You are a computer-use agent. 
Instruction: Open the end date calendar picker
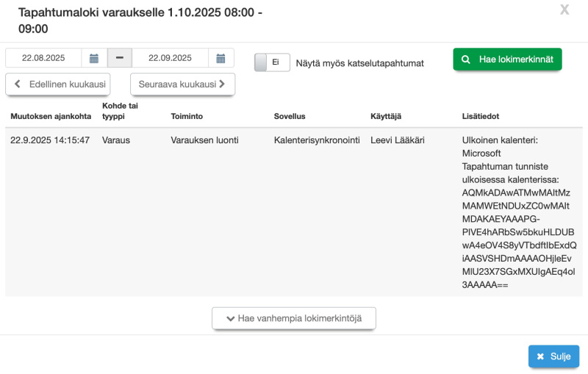[x=221, y=58]
